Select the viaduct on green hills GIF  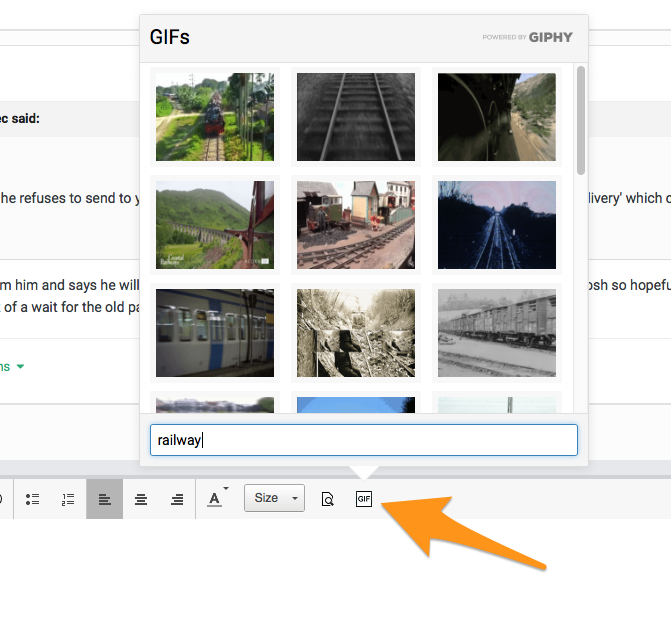(215, 225)
